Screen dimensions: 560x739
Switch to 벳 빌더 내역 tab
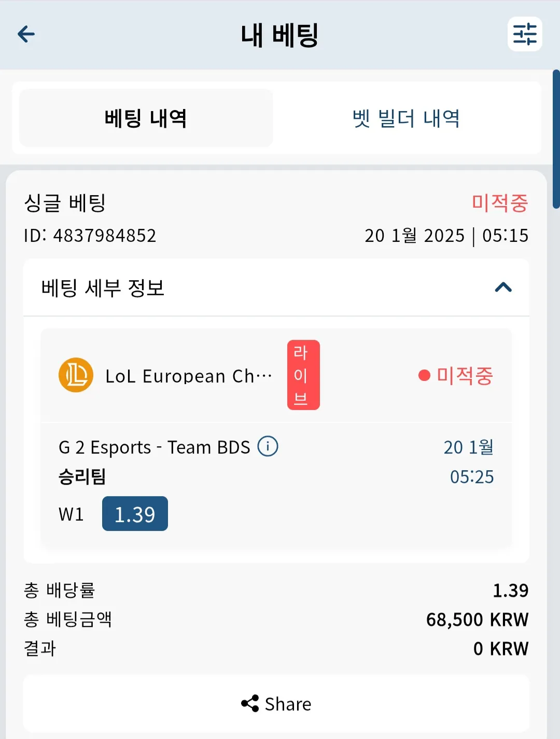[406, 118]
